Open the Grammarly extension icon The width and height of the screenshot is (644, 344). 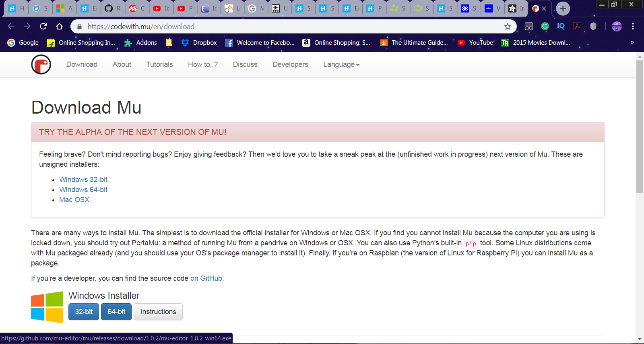[x=545, y=26]
